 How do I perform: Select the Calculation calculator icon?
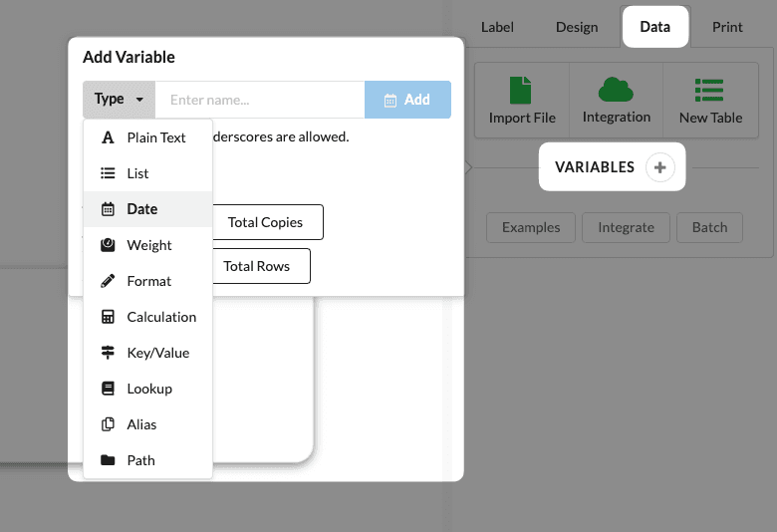[108, 317]
